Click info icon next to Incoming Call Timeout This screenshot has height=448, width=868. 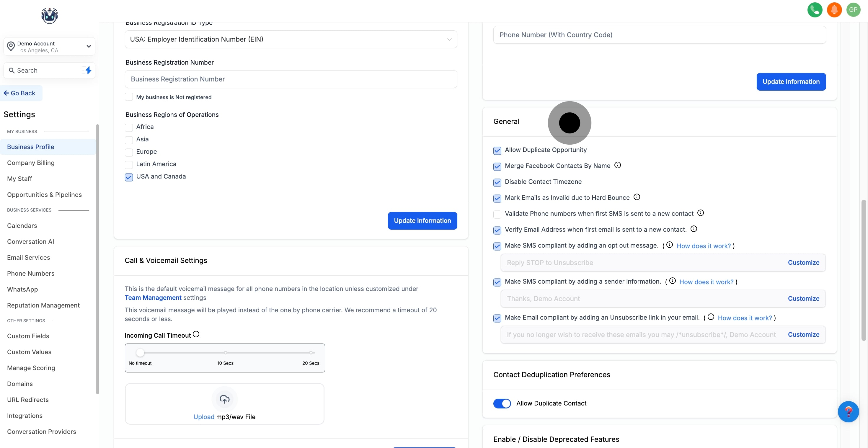196,334
